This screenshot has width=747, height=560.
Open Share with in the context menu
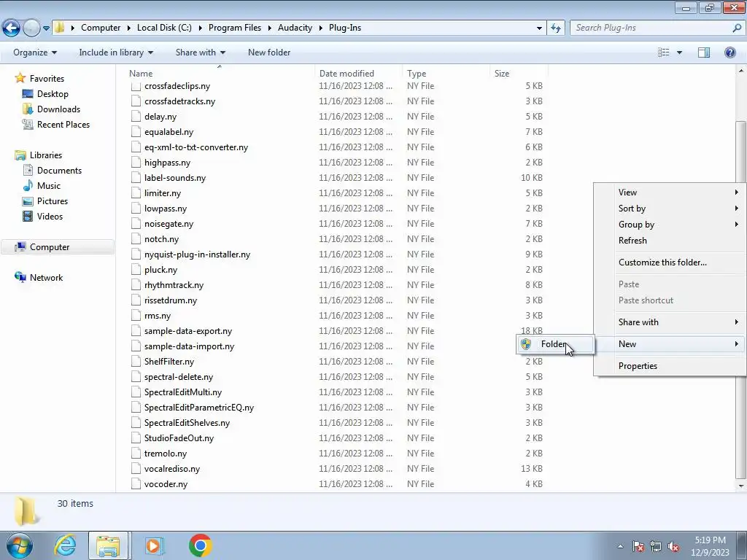[x=670, y=322]
